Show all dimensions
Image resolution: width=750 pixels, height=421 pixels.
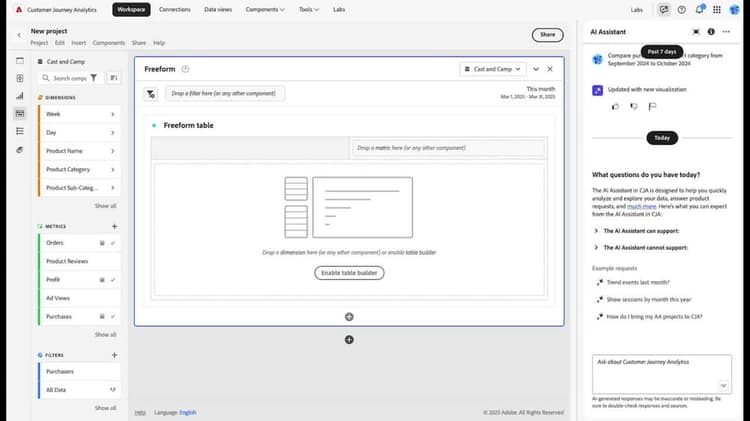[x=105, y=206]
